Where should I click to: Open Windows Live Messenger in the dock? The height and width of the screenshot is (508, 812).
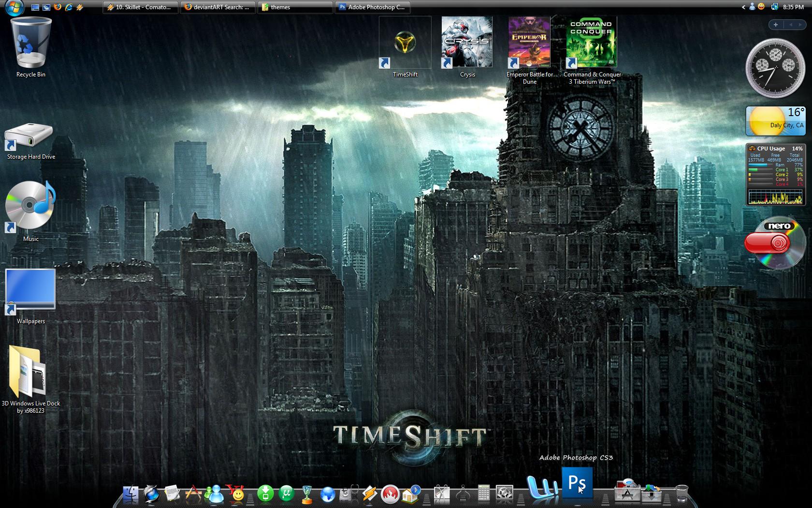click(214, 494)
